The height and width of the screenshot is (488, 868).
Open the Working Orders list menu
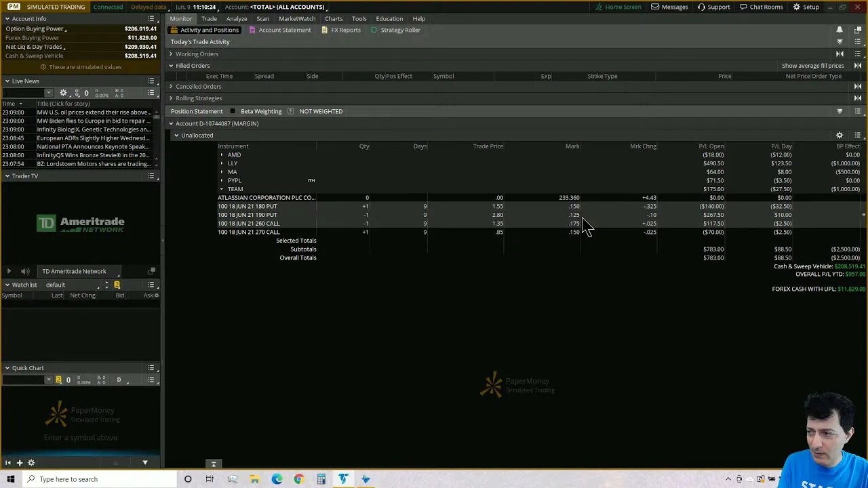point(858,54)
